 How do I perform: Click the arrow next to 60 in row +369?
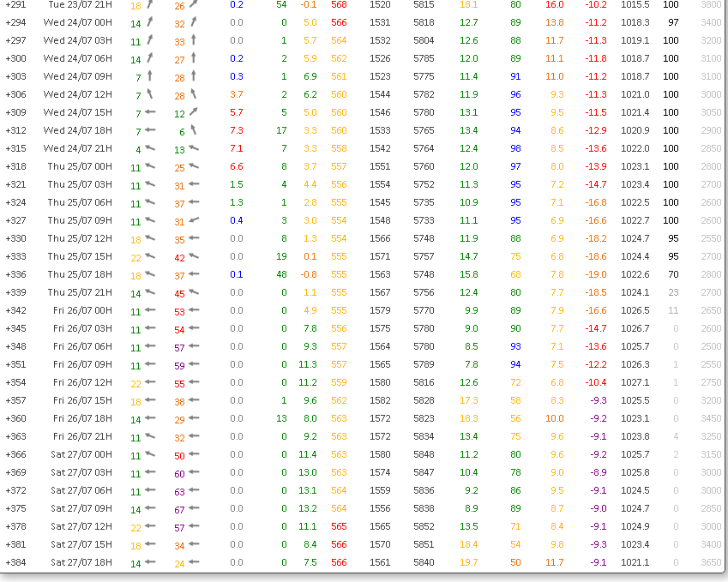194,472
